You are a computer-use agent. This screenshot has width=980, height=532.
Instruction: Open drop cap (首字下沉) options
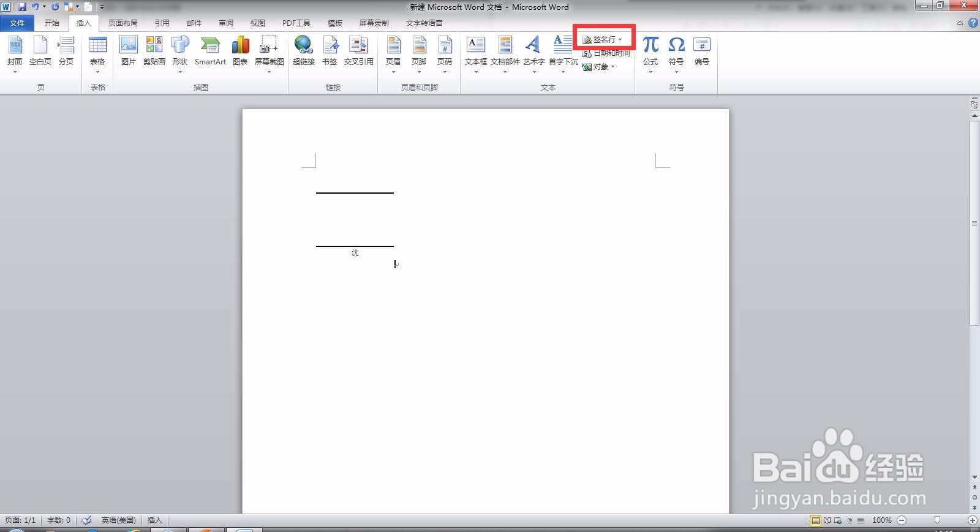[x=563, y=55]
